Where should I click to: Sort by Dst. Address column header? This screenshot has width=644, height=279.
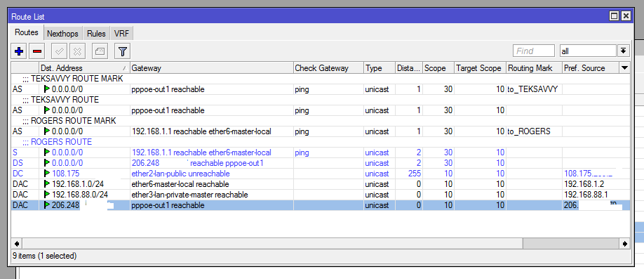pos(84,68)
